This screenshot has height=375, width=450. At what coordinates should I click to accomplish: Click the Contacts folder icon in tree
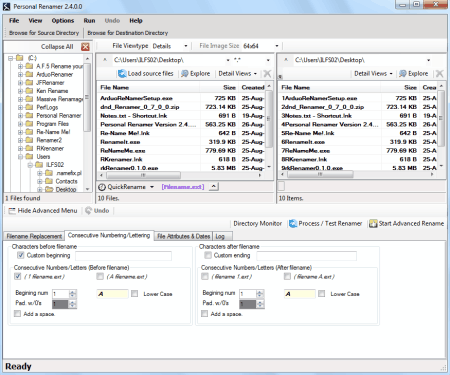pos(49,181)
